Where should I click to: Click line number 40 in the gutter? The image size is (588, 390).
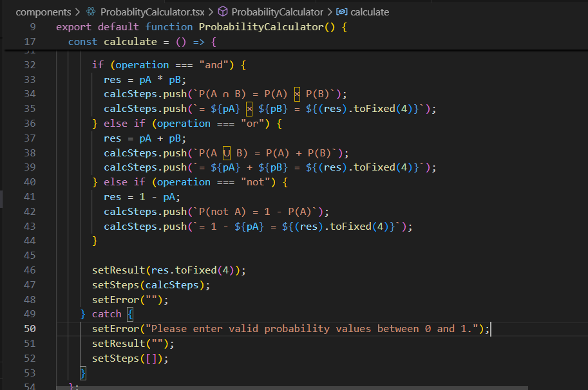tap(30, 181)
